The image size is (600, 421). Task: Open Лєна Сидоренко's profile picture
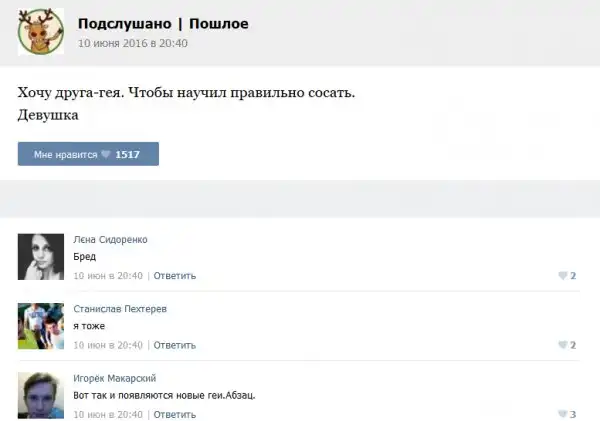[x=41, y=256]
